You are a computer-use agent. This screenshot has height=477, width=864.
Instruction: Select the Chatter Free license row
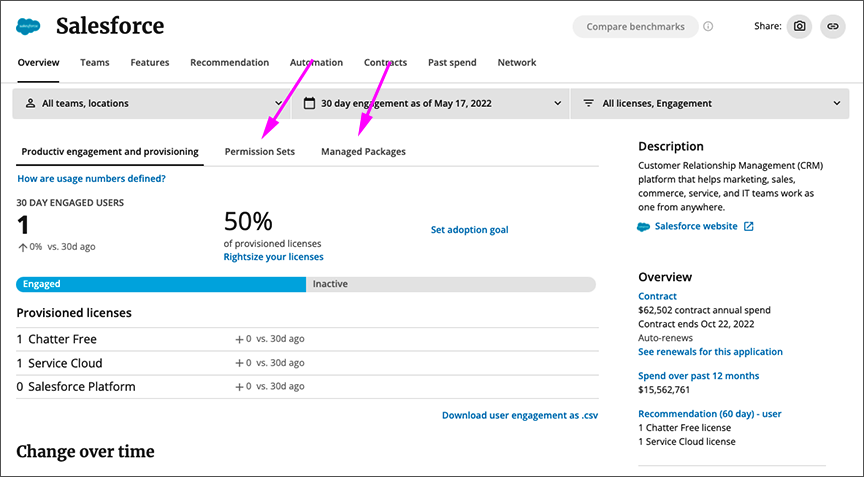[307, 339]
